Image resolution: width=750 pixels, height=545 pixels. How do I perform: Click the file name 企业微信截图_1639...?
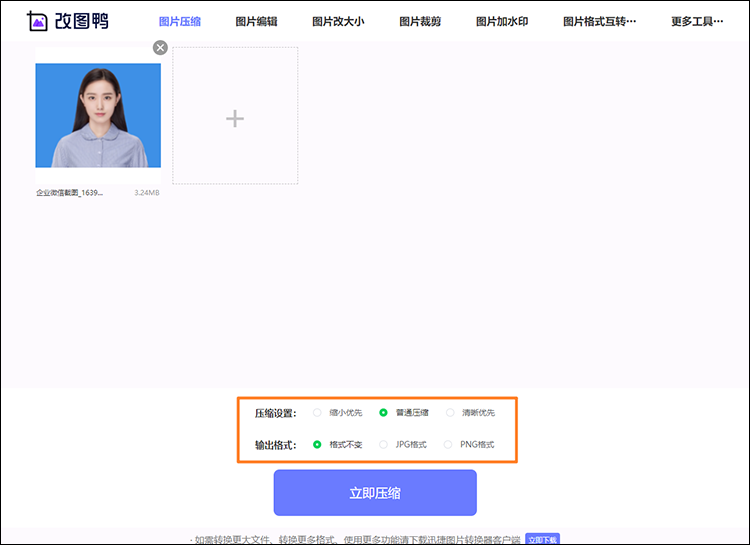[x=69, y=193]
